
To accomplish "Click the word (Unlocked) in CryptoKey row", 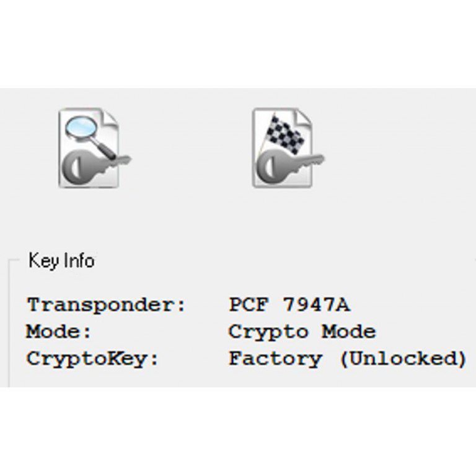I will (403, 359).
